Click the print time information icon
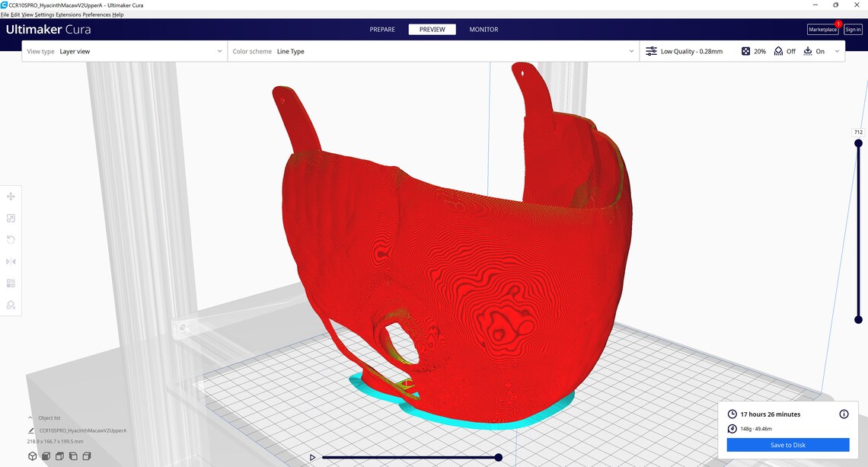The height and width of the screenshot is (467, 868). pyautogui.click(x=844, y=414)
